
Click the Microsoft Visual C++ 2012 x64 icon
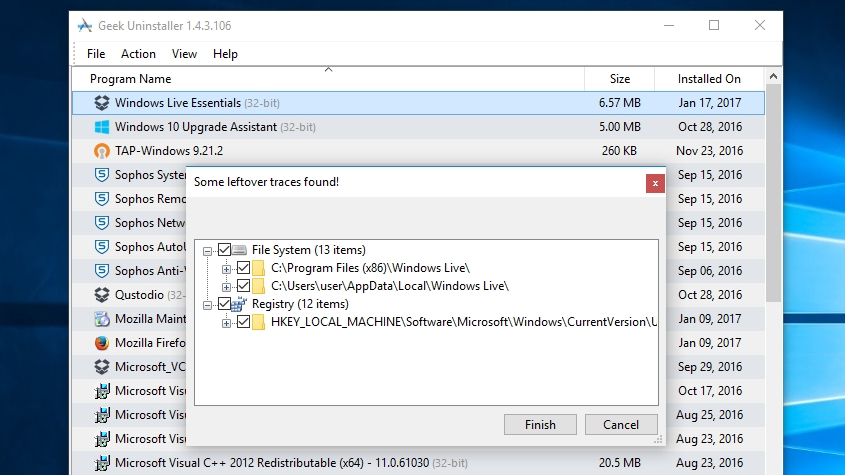click(101, 463)
